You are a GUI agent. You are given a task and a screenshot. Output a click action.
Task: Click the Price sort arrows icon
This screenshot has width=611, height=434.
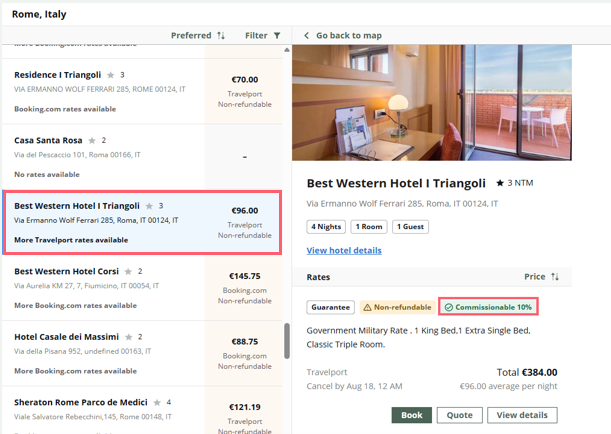tap(555, 277)
